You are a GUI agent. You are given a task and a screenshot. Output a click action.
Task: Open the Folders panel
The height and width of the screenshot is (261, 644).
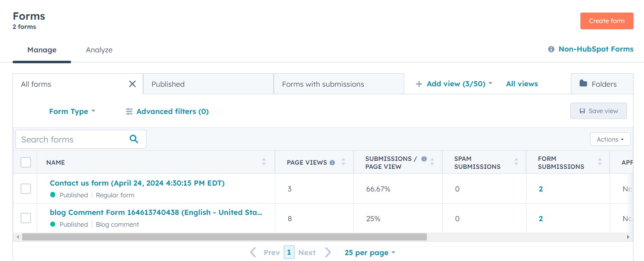(x=598, y=84)
